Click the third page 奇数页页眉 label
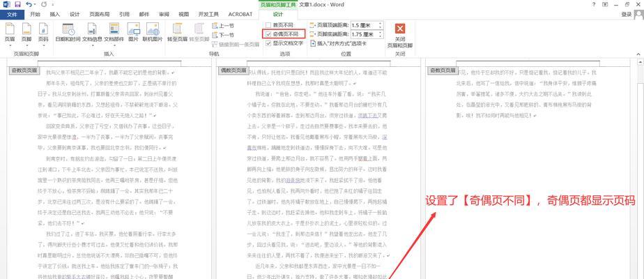 point(443,70)
